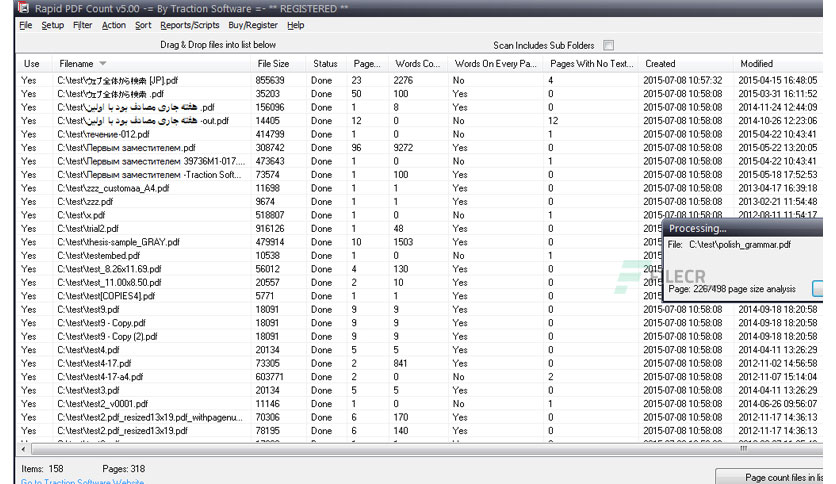Sort by the Words Count column header
This screenshot has width=836, height=484.
tap(417, 63)
